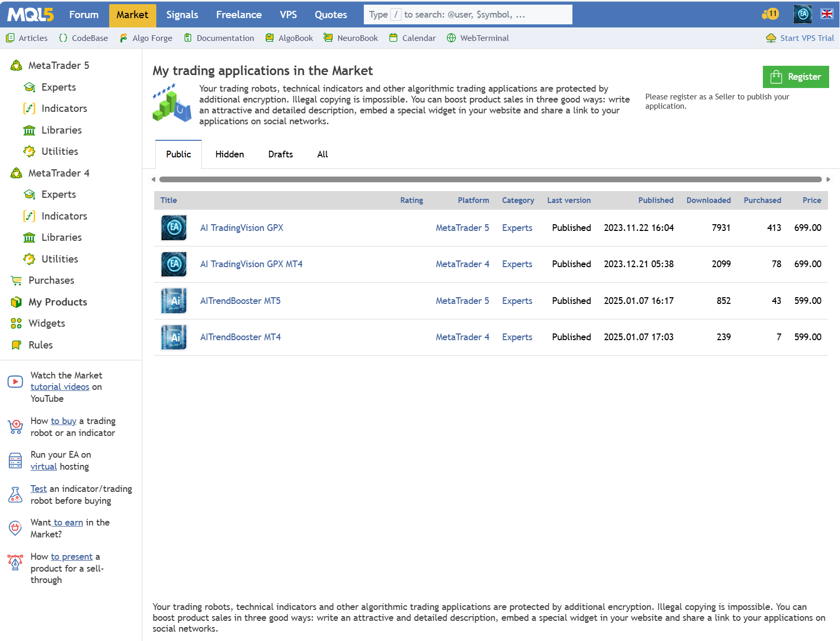The image size is (840, 641).
Task: Open the AI TradingVision GPX title link
Action: 242,228
